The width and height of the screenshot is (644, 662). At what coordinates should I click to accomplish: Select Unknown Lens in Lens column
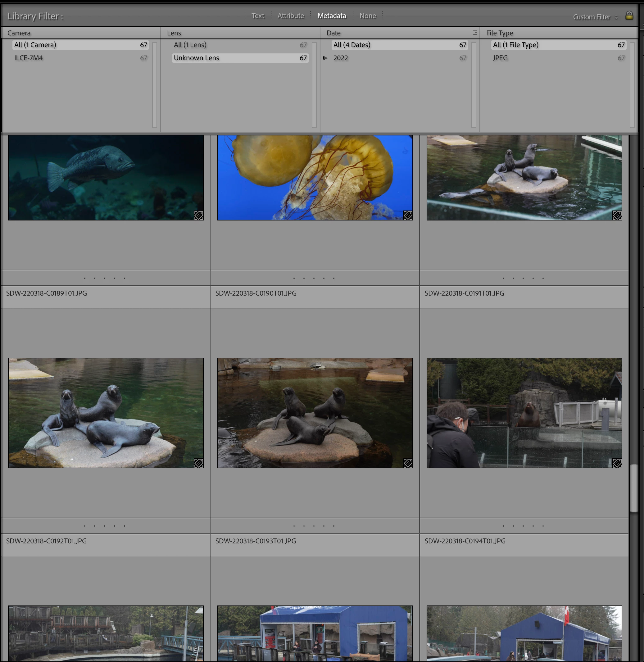(x=196, y=58)
